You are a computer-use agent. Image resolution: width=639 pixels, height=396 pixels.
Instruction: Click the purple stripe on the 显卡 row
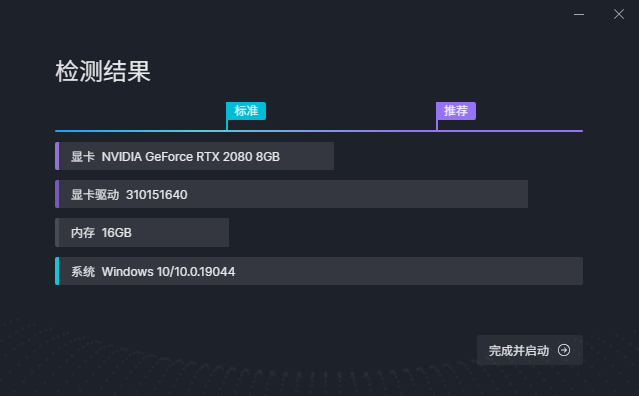click(x=57, y=156)
